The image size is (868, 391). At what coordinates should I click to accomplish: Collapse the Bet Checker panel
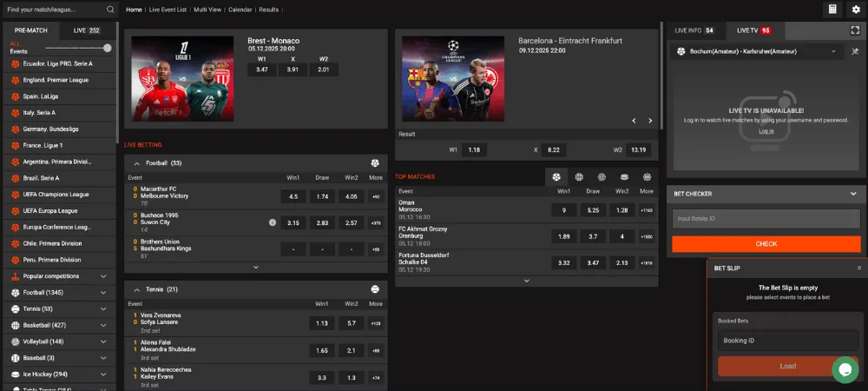coord(853,194)
